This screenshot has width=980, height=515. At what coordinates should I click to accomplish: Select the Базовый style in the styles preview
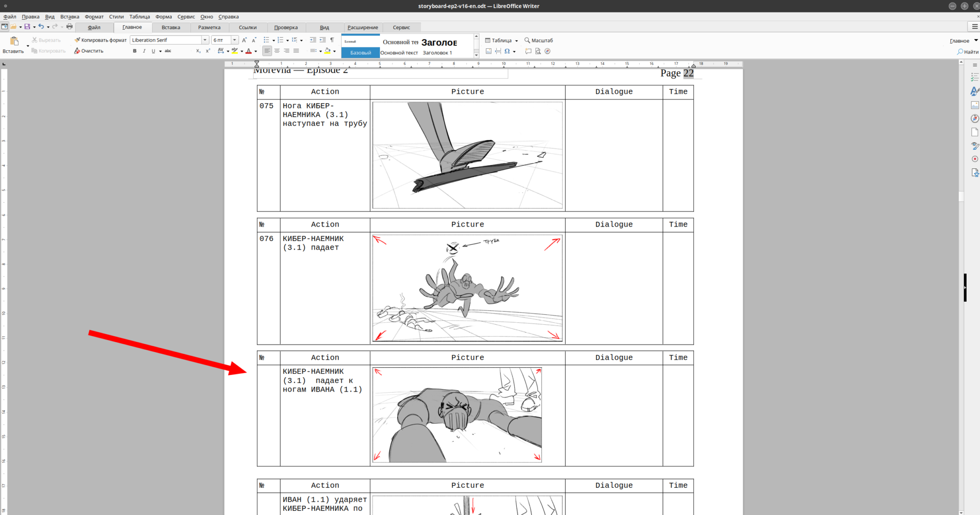coord(360,53)
